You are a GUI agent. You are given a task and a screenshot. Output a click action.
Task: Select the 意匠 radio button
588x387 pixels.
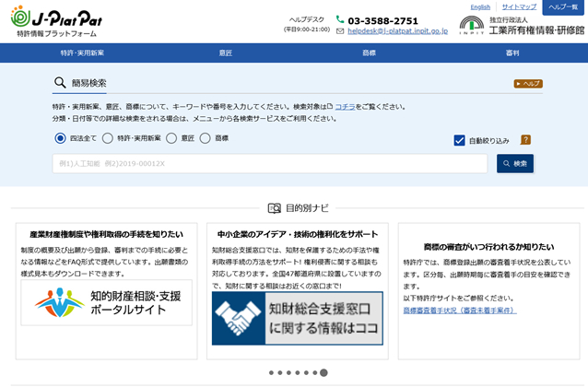coord(171,138)
